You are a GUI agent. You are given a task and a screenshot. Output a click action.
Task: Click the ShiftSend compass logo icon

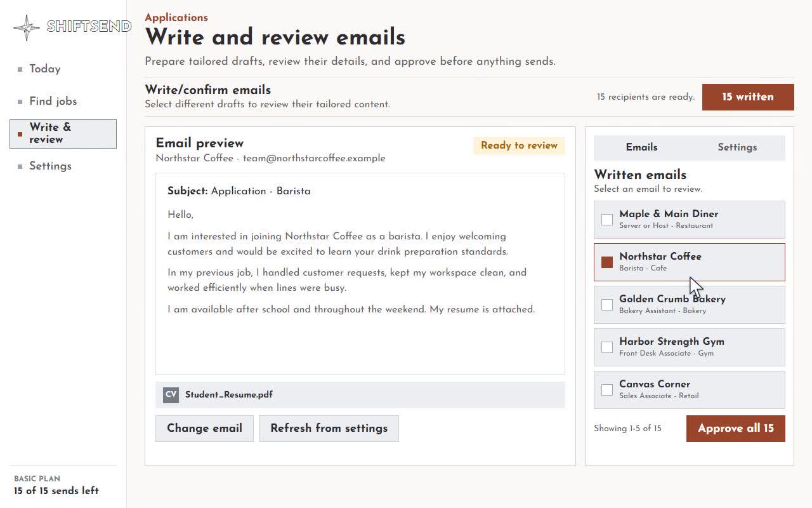click(27, 27)
